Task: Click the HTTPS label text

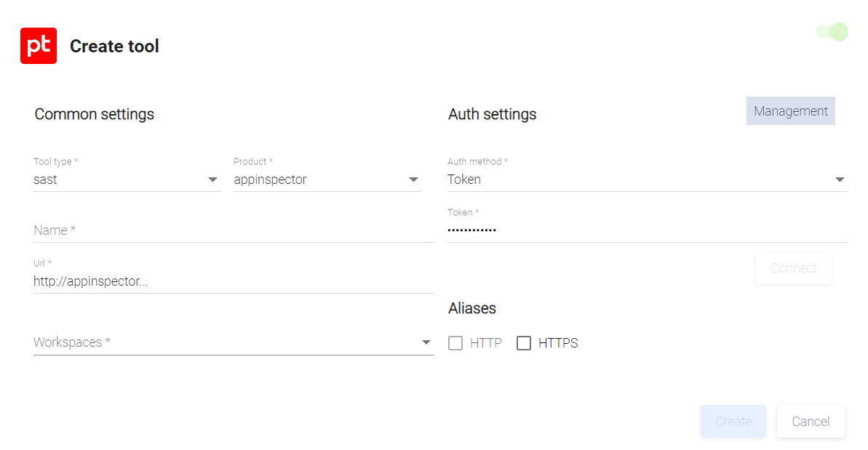Action: pos(558,343)
